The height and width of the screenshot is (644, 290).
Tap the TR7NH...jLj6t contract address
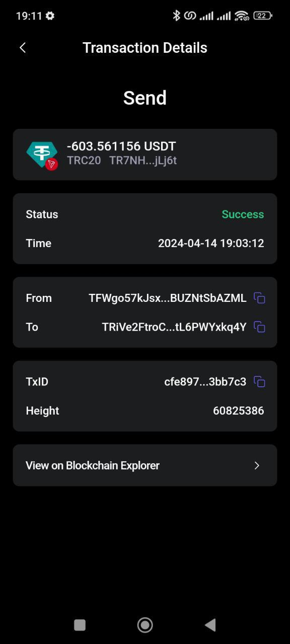pos(143,161)
